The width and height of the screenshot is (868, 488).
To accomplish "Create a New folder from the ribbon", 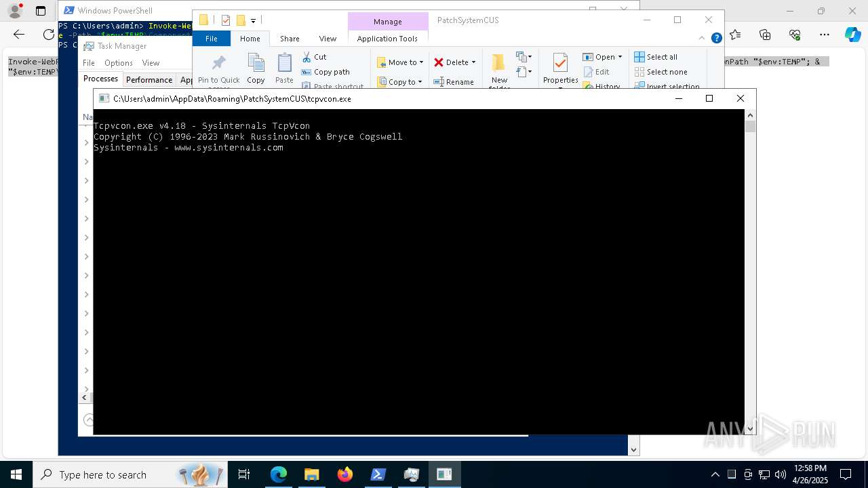I will tap(499, 70).
